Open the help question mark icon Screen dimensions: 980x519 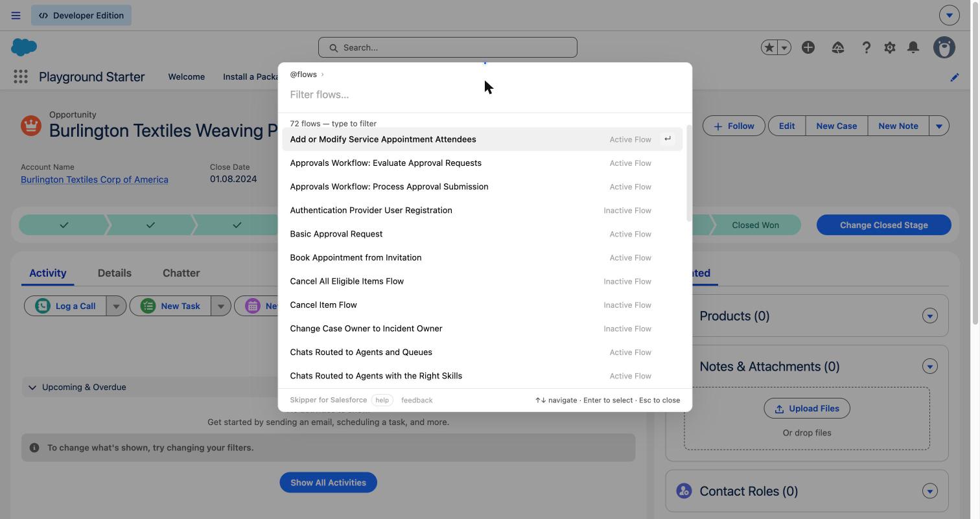coord(866,47)
